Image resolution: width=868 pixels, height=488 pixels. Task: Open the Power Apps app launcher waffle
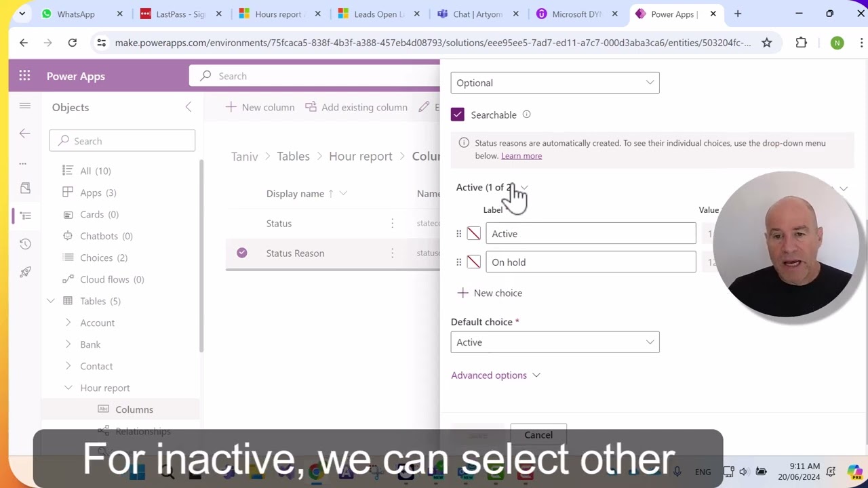pos(25,76)
